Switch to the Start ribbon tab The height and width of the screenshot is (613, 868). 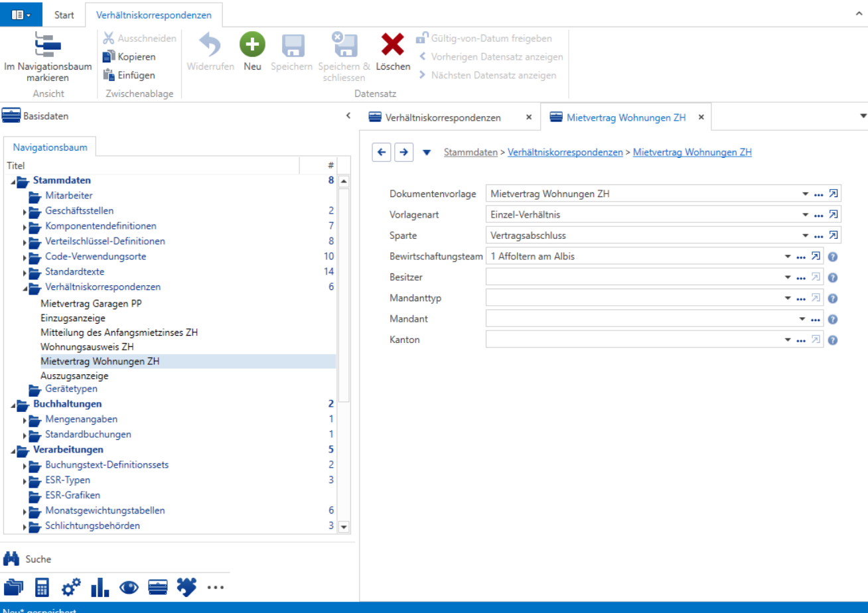click(64, 15)
